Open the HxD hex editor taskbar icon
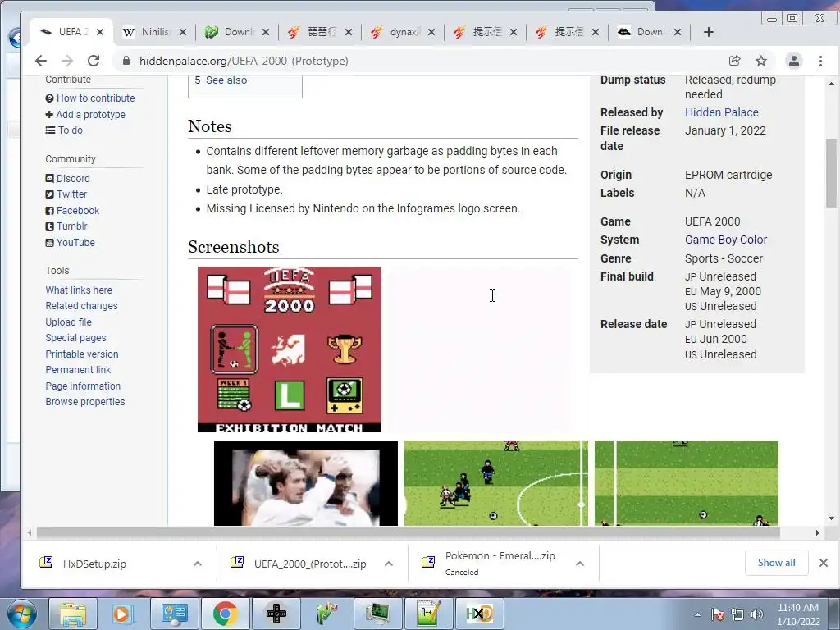The width and height of the screenshot is (840, 630). point(479,614)
